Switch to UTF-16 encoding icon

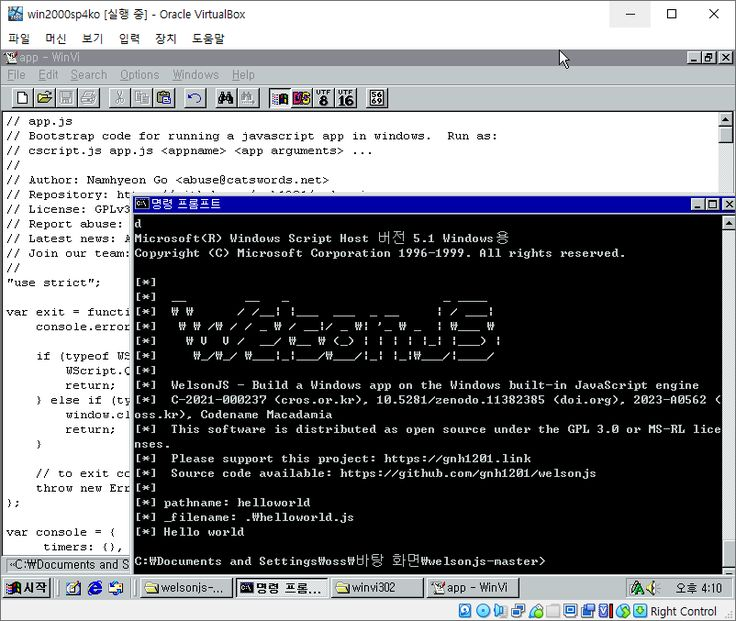click(x=346, y=97)
